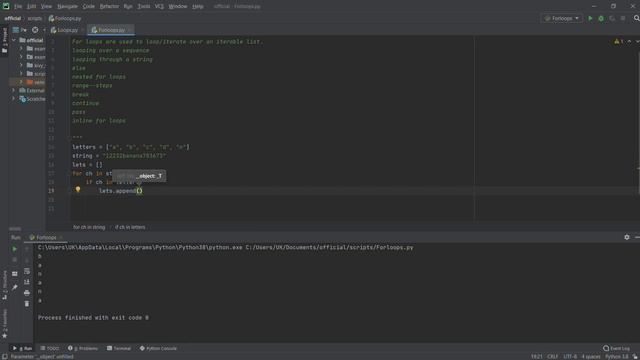Image resolution: width=640 pixels, height=360 pixels.
Task: Open the Terminal tool window
Action: tap(119, 349)
